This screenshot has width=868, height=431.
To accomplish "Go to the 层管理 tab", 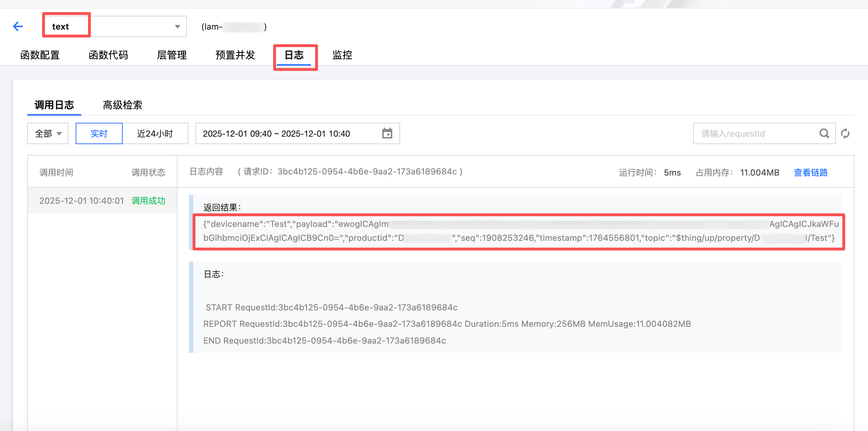I will [x=172, y=55].
